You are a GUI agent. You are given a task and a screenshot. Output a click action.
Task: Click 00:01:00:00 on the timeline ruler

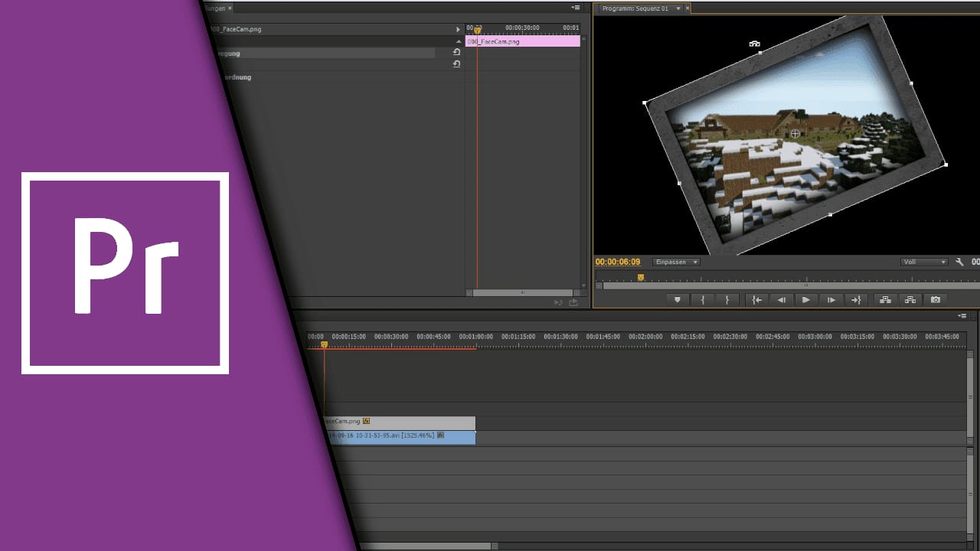(x=476, y=336)
